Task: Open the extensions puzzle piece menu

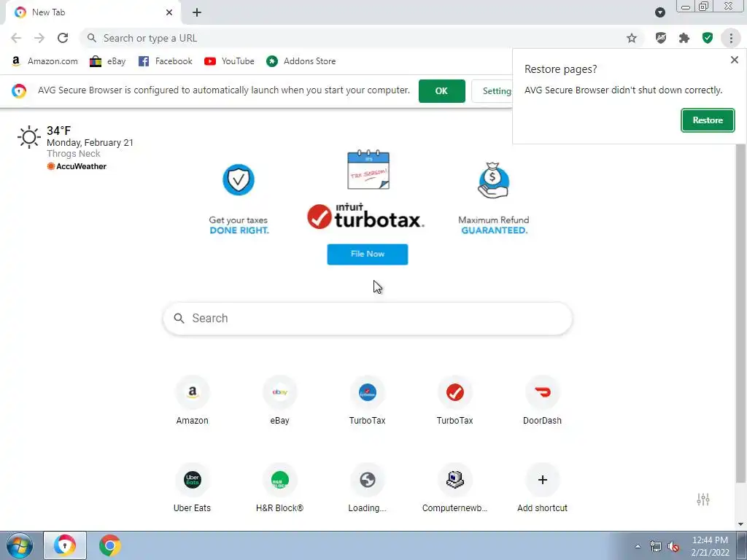Action: pos(684,38)
